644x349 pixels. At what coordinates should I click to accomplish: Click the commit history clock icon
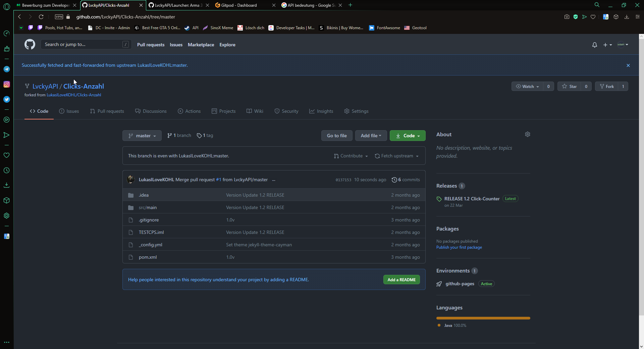coord(394,180)
